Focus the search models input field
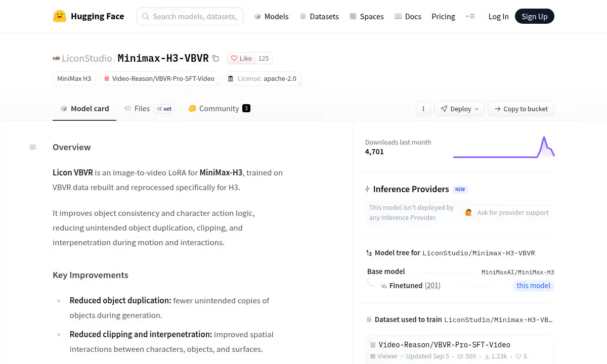Screen dimensions: 607x364 coord(190,16)
